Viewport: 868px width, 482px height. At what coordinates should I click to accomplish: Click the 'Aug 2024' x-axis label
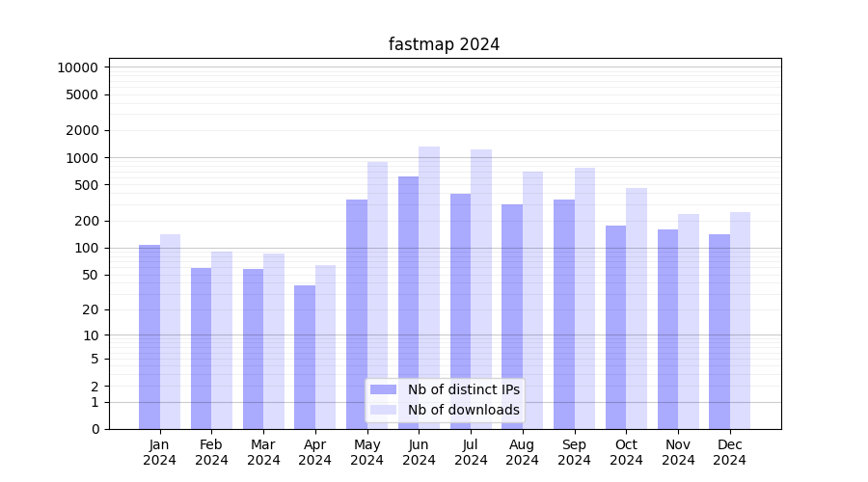(x=523, y=452)
